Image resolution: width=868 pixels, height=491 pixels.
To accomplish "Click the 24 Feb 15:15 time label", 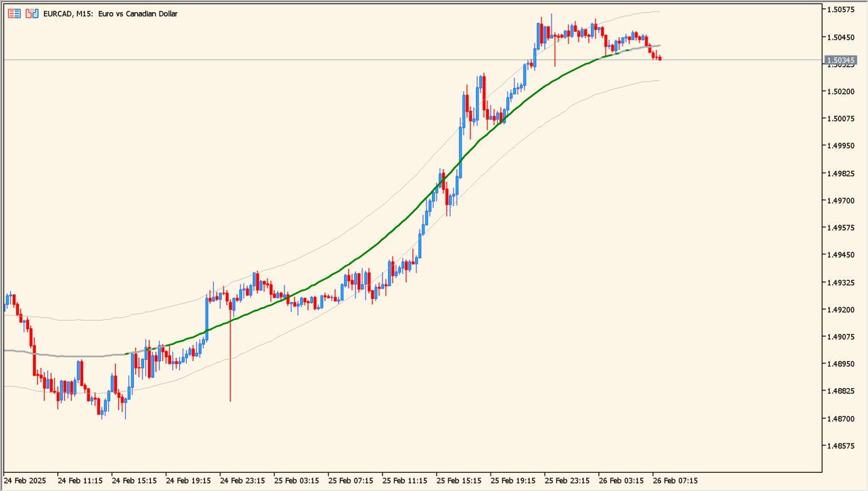I will click(134, 481).
